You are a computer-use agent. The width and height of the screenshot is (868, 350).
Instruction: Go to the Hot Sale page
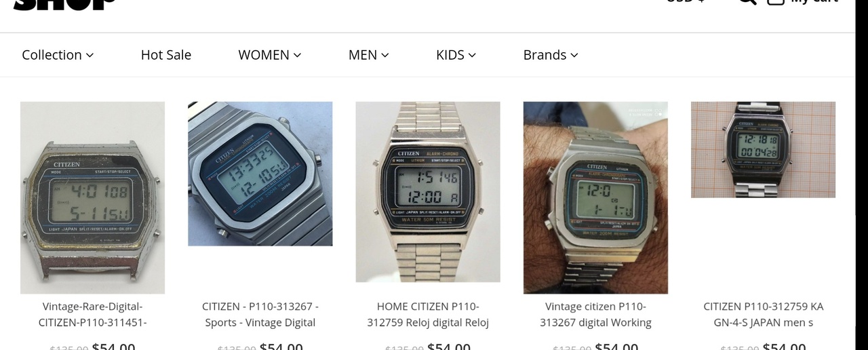pyautogui.click(x=166, y=55)
